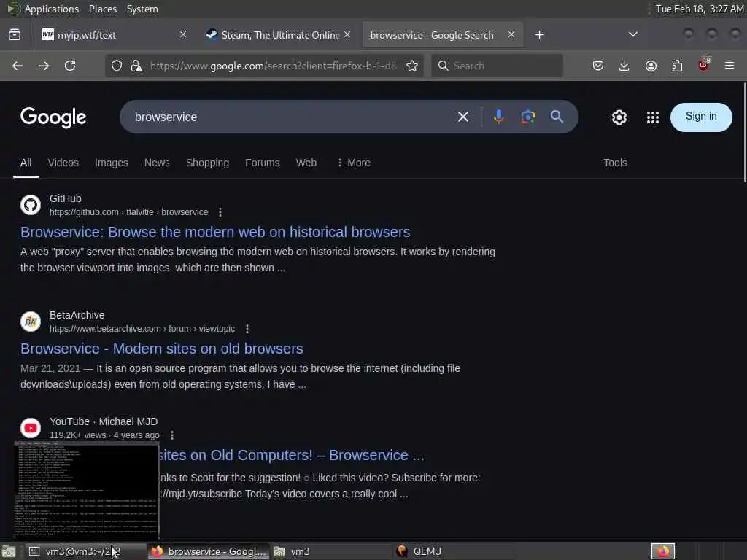
Task: Click the Google logo
Action: pos(53,117)
